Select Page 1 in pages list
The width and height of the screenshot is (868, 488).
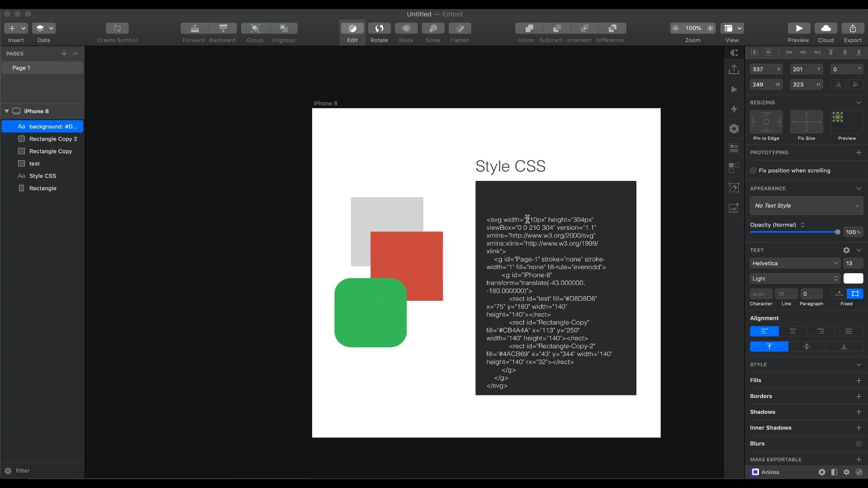click(43, 68)
